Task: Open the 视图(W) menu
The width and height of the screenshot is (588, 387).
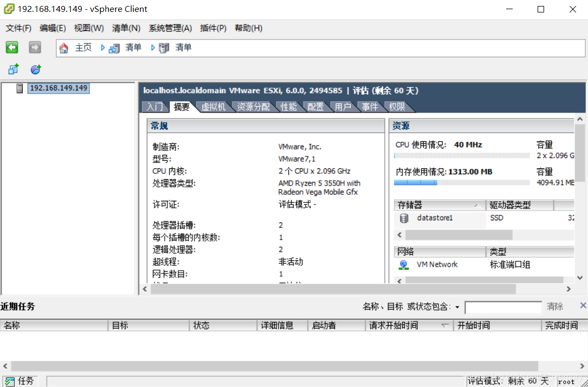Action: pos(89,28)
